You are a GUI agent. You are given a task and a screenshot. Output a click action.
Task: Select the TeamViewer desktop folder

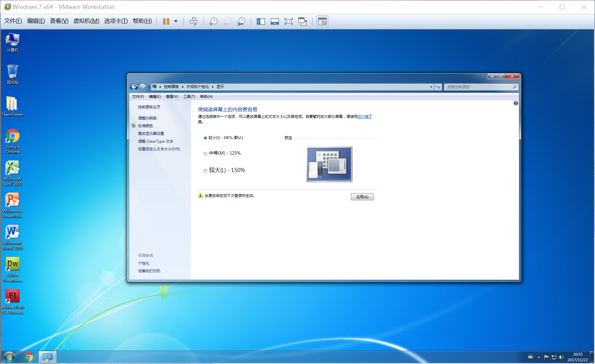coord(12,106)
